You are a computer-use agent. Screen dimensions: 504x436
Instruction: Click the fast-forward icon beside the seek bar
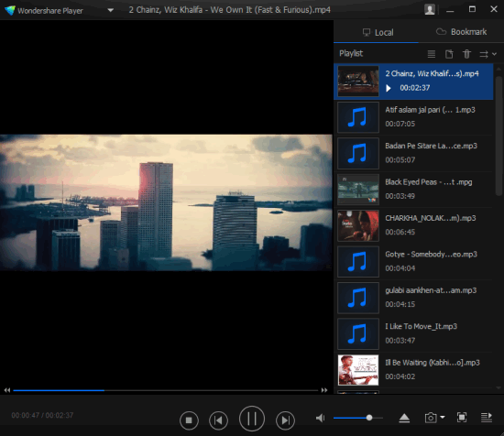point(324,390)
